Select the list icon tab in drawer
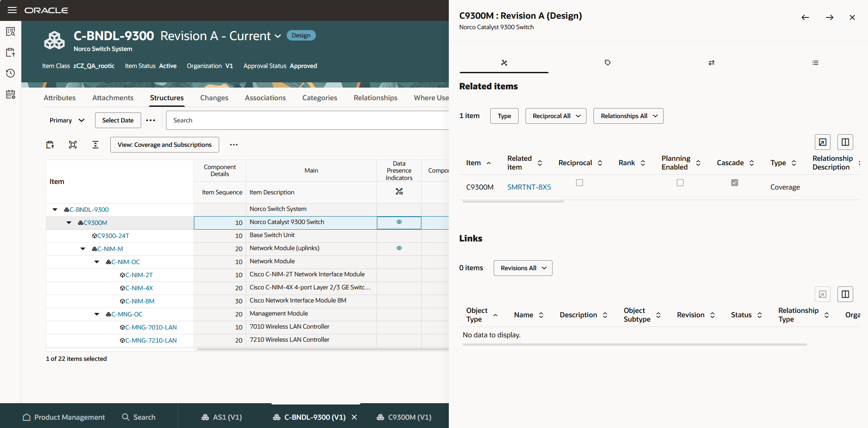 pyautogui.click(x=815, y=63)
